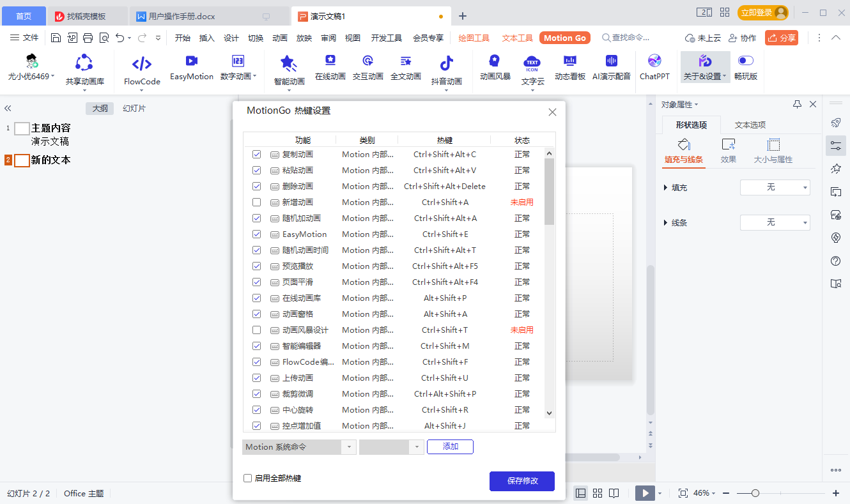This screenshot has height=504, width=850.
Task: Open the 填充 fill type dropdown
Action: tap(775, 187)
